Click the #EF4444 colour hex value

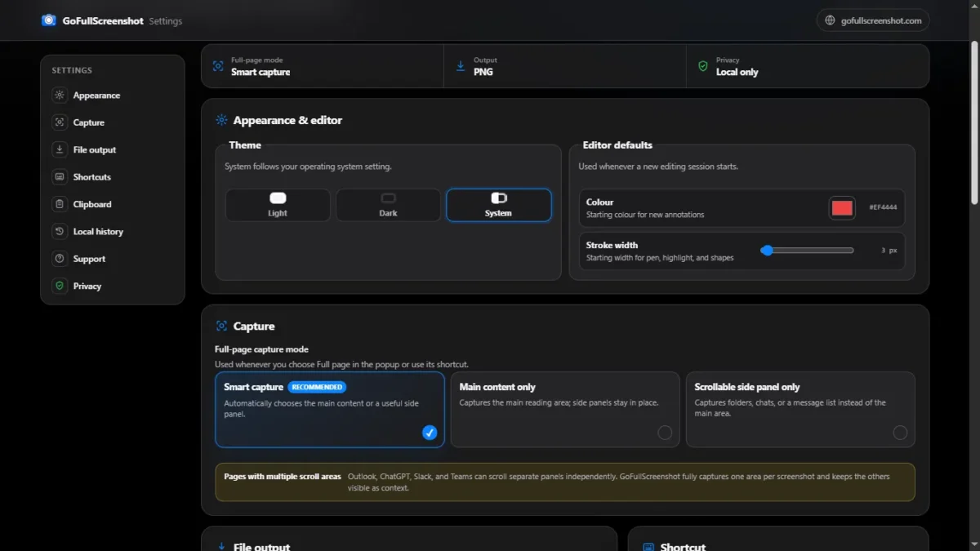pyautogui.click(x=883, y=207)
